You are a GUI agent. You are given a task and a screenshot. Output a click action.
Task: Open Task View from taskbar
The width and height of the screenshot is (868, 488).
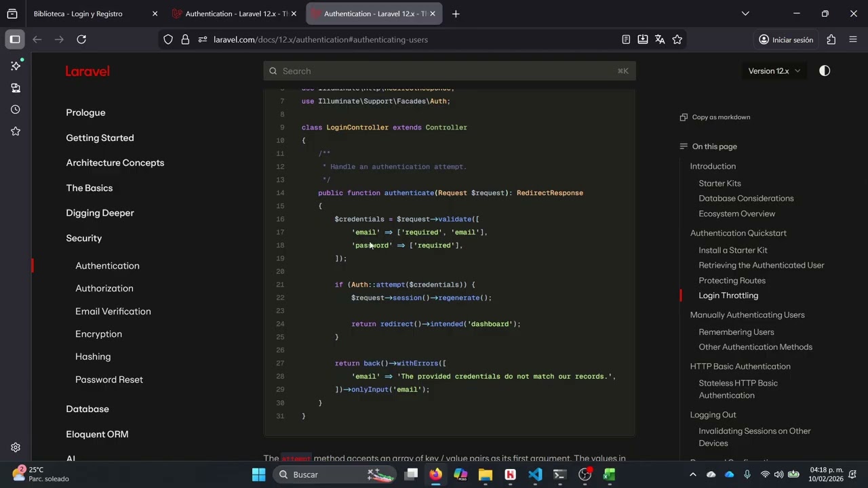(411, 474)
